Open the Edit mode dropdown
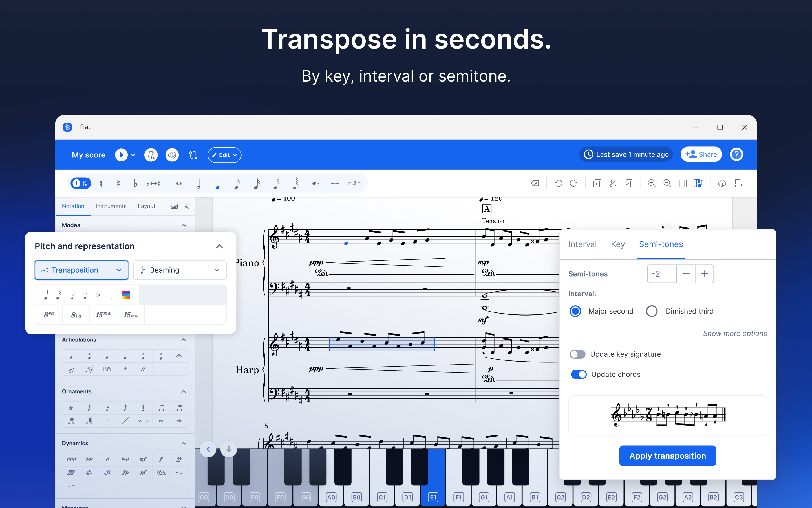Screen dimensions: 812x508 pos(224,155)
